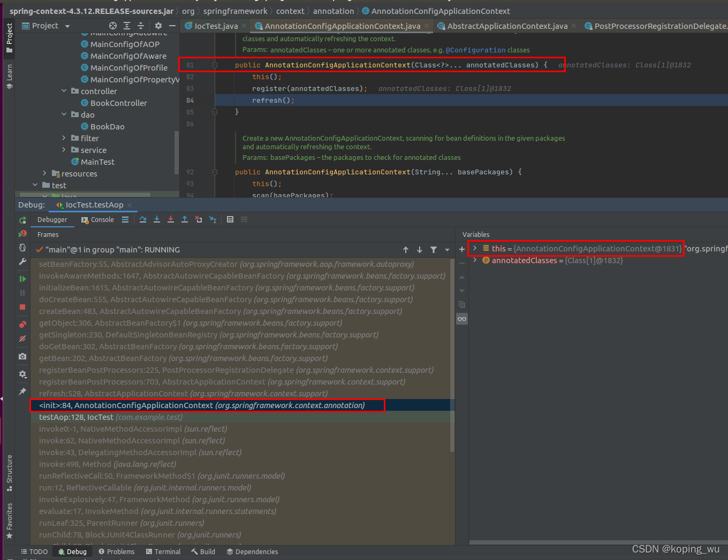The height and width of the screenshot is (560, 728).
Task: Click the thread dump camera icon
Action: coord(22,356)
